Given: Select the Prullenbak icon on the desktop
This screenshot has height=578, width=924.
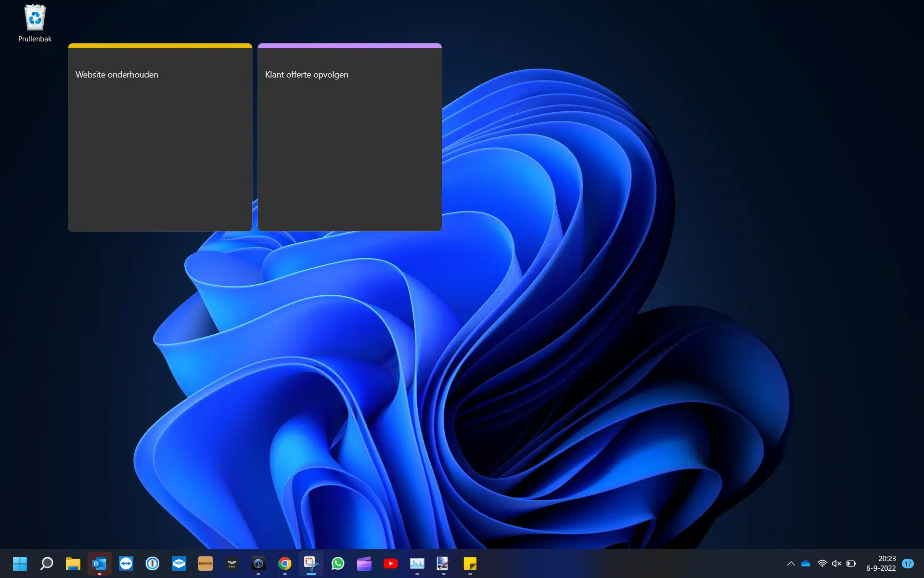Looking at the screenshot, I should pyautogui.click(x=34, y=19).
